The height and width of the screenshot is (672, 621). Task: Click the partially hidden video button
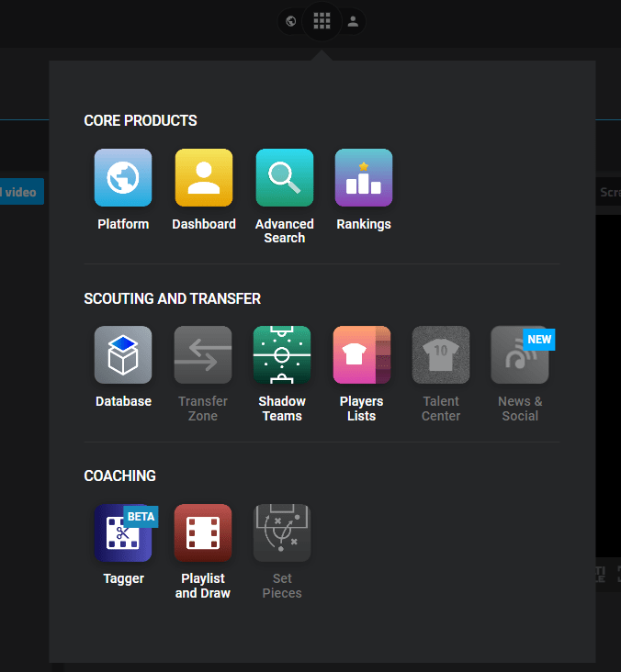21,192
